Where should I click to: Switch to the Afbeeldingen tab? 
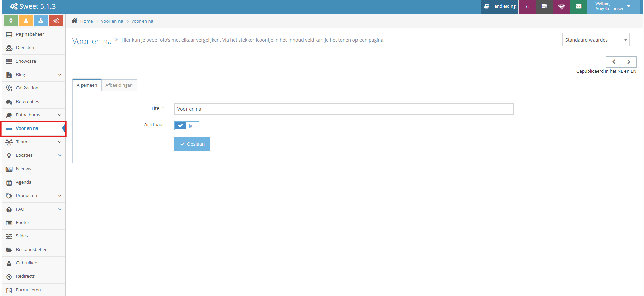pyautogui.click(x=119, y=85)
